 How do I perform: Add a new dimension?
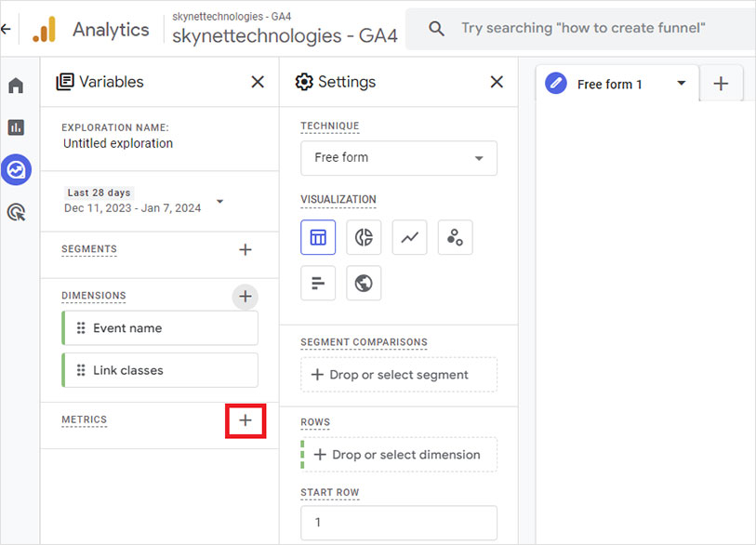pyautogui.click(x=245, y=296)
